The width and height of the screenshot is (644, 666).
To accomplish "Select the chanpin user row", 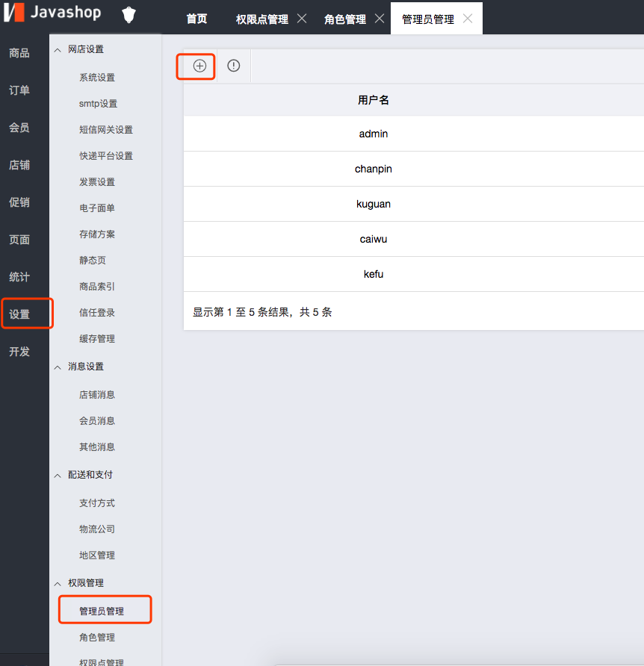I will pyautogui.click(x=414, y=169).
